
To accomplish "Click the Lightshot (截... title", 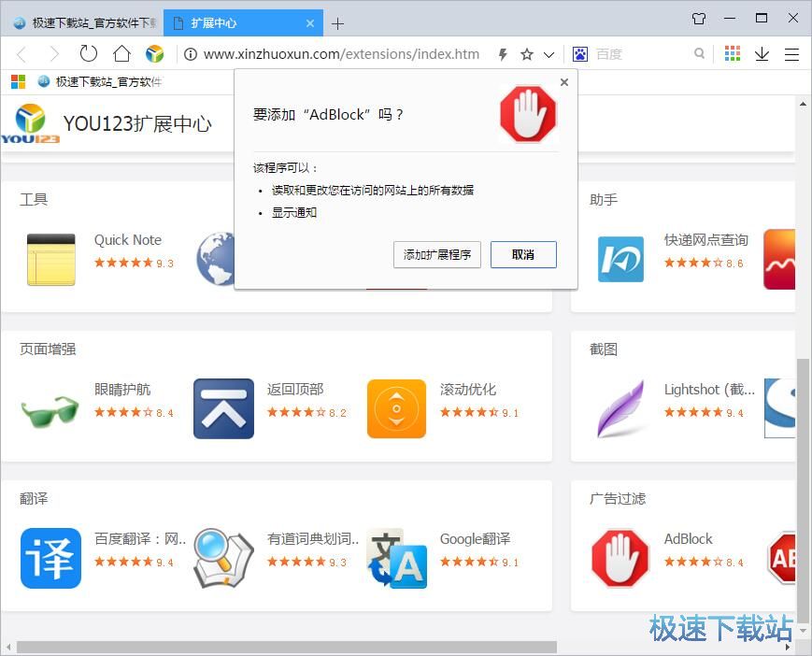I will (709, 390).
